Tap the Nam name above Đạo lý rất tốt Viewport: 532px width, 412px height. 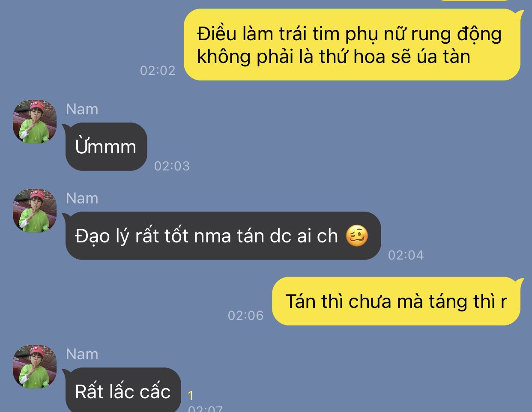point(82,198)
